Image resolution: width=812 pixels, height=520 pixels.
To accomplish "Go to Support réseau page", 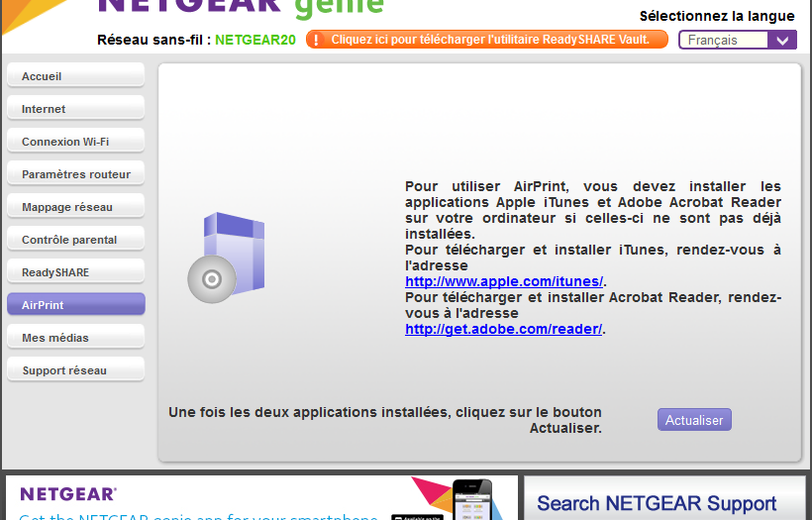I will click(75, 370).
